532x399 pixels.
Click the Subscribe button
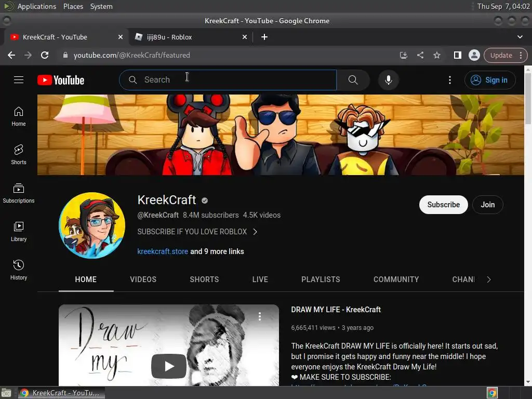point(444,205)
